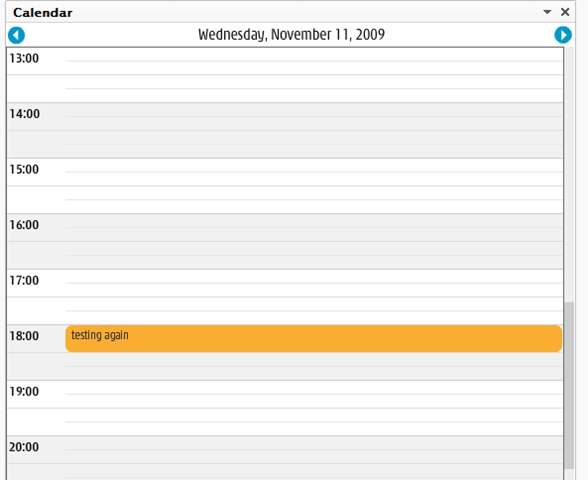
Task: Select the 18:30 slot below the event
Action: coord(314,366)
